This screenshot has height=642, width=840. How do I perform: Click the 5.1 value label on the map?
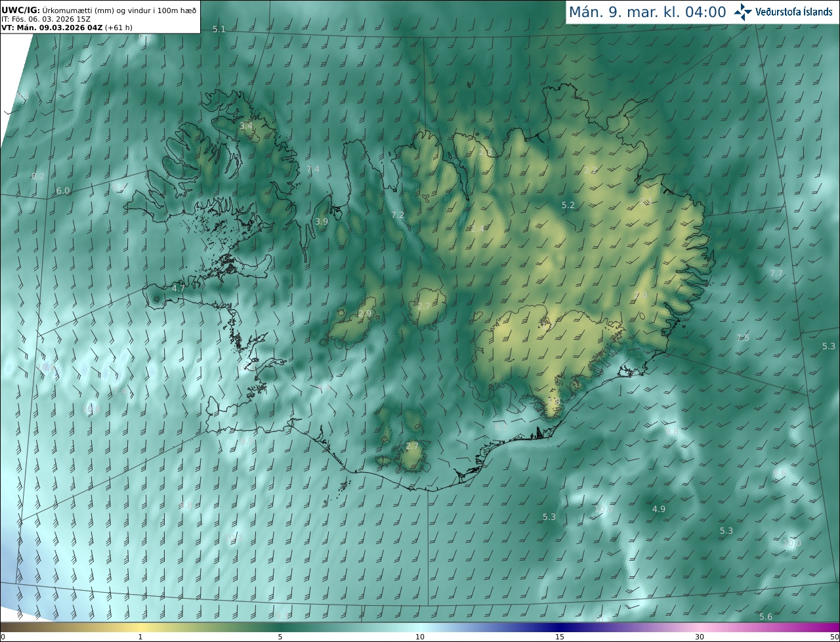point(219,30)
